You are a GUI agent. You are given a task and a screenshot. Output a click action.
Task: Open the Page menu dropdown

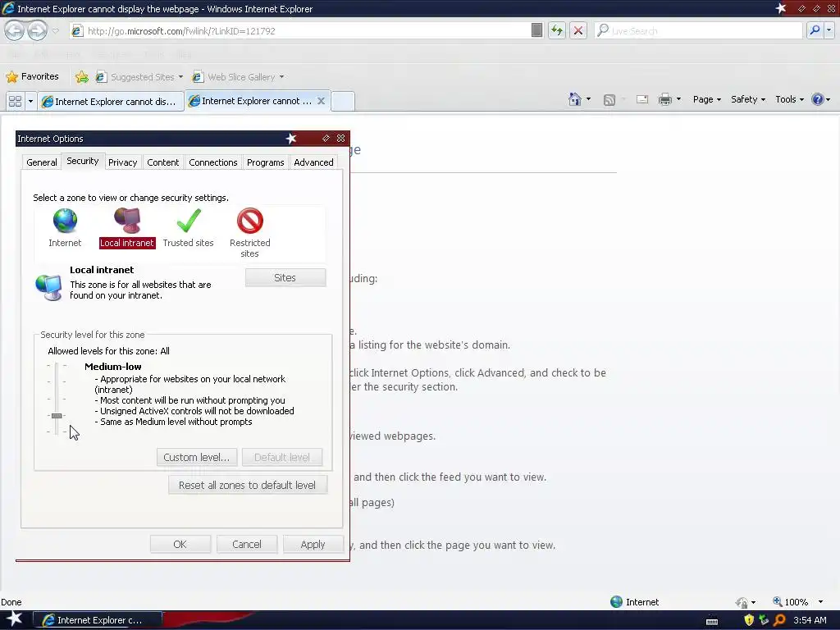click(x=706, y=99)
